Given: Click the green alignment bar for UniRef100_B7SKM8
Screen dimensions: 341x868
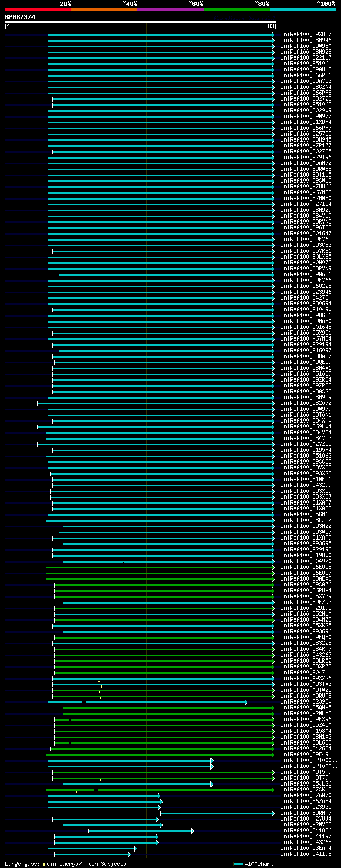Looking at the screenshot, I should tap(160, 790).
